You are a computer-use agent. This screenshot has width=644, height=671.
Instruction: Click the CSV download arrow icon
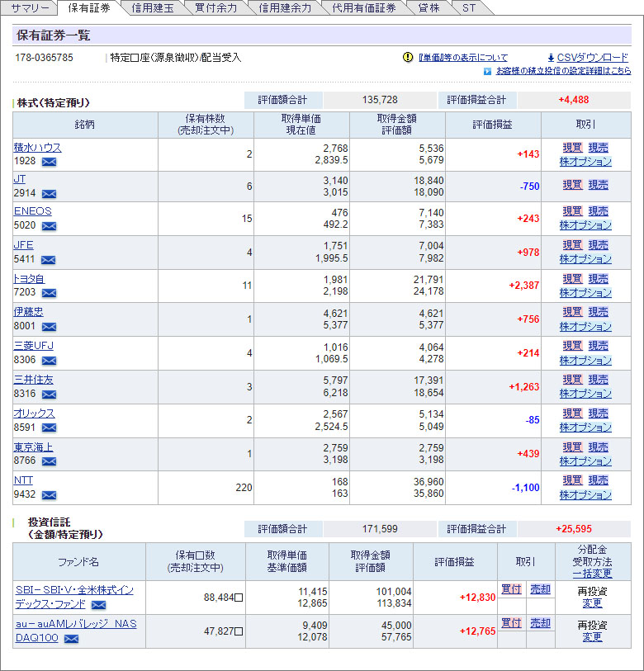pos(551,58)
